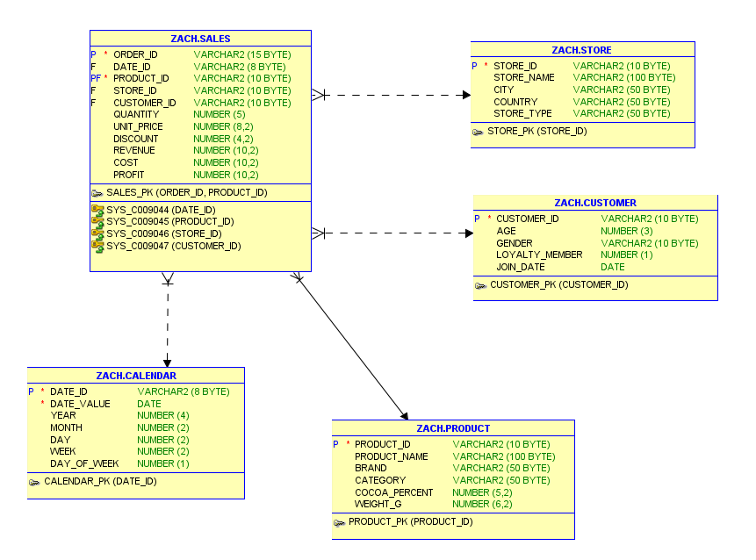Select the dashed SALES to STORE relationship line
The width and height of the screenshot is (756, 560).
coord(392,95)
